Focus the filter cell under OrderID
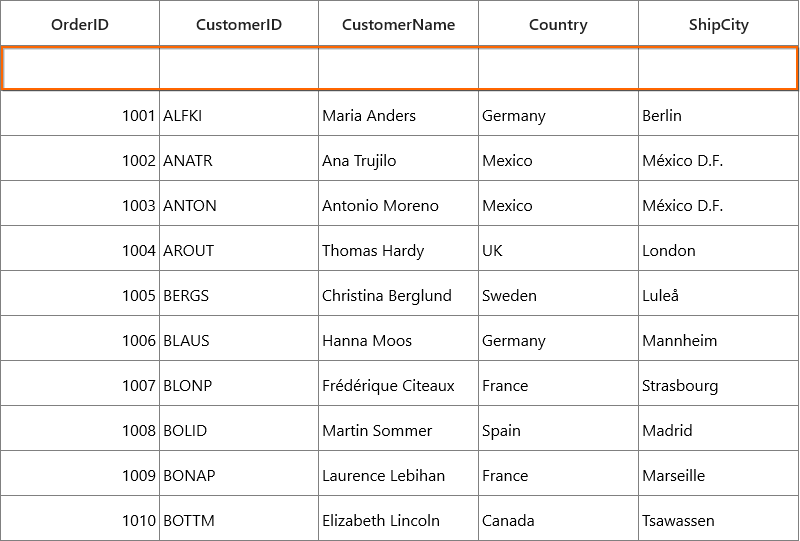The image size is (800, 541). click(x=81, y=68)
